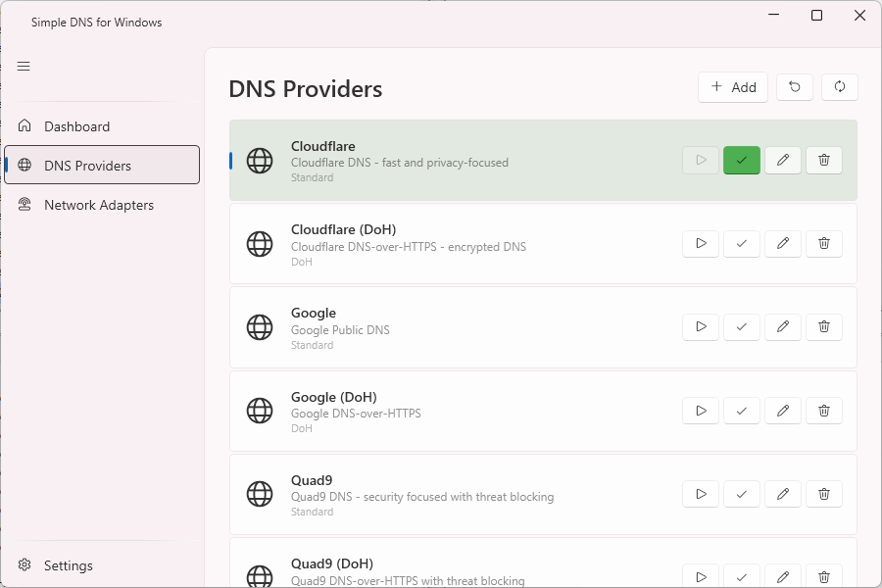Viewport: 882px width, 588px height.
Task: Click the Cloudflare (DoH) provider name
Action: click(343, 229)
